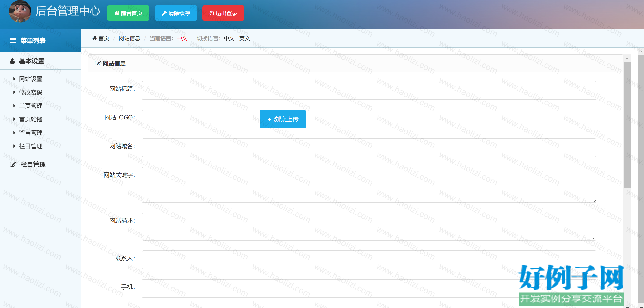Image resolution: width=644 pixels, height=308 pixels.
Task: Click the red 中文 current language text
Action: (182, 38)
